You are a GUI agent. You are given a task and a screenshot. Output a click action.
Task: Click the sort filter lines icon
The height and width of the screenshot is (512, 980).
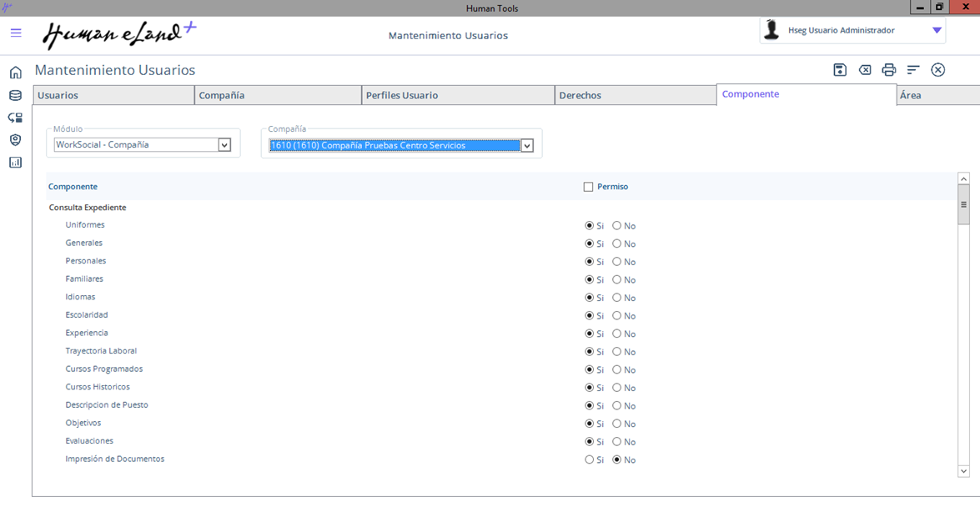[913, 70]
